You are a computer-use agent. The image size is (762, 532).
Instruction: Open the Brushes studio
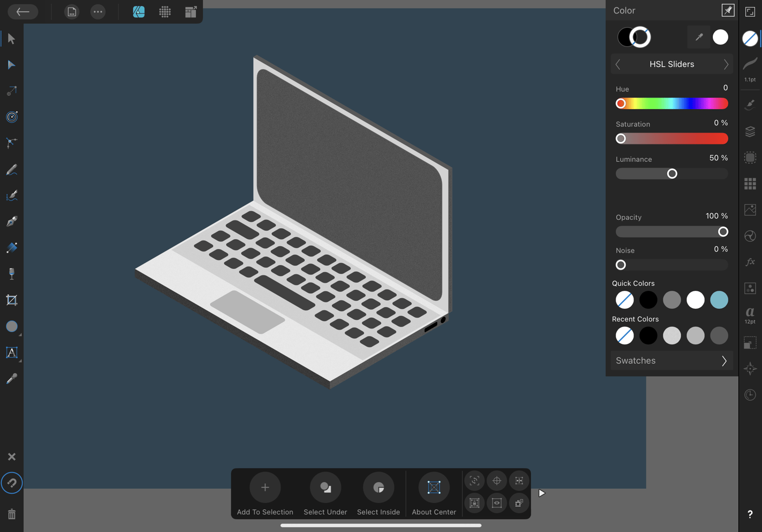pos(750,104)
